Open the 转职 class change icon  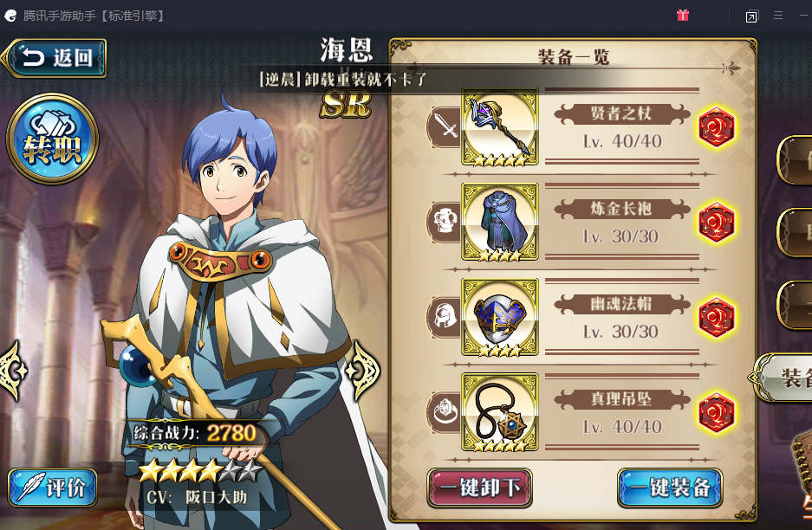click(52, 139)
